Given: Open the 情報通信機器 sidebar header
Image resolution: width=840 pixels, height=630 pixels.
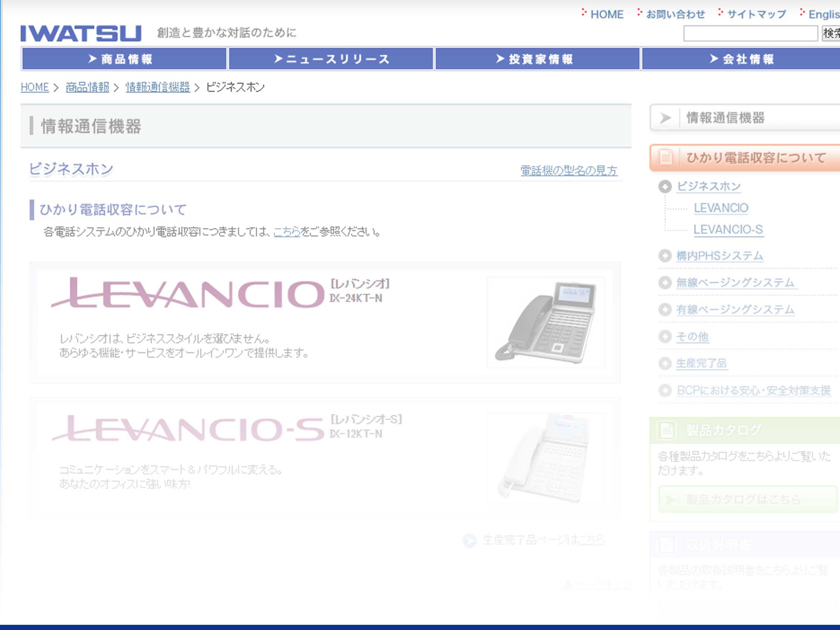Looking at the screenshot, I should click(745, 118).
